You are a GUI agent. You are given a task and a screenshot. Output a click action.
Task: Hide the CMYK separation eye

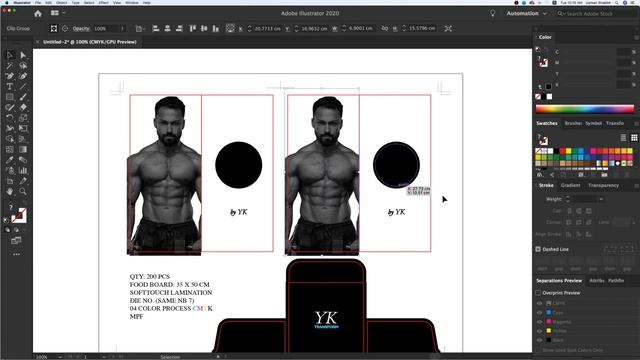point(540,303)
